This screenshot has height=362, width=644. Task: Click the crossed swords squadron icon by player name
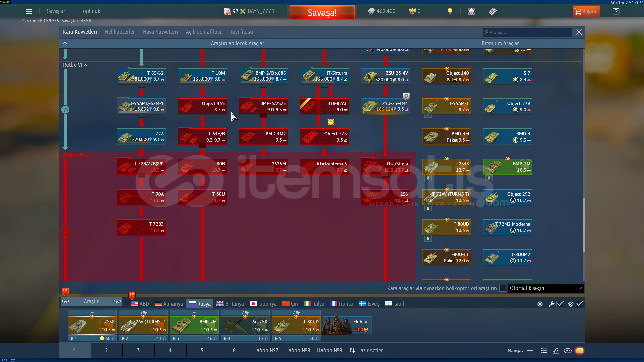pyautogui.click(x=243, y=11)
